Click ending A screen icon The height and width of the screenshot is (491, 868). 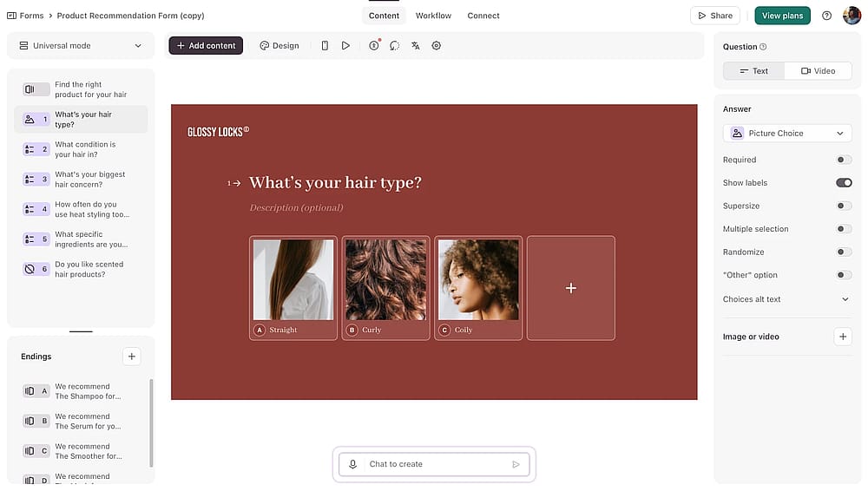pyautogui.click(x=36, y=391)
